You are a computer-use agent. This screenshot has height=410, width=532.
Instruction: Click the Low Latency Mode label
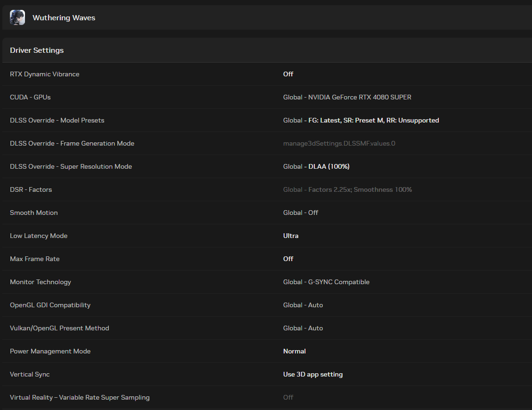(39, 236)
